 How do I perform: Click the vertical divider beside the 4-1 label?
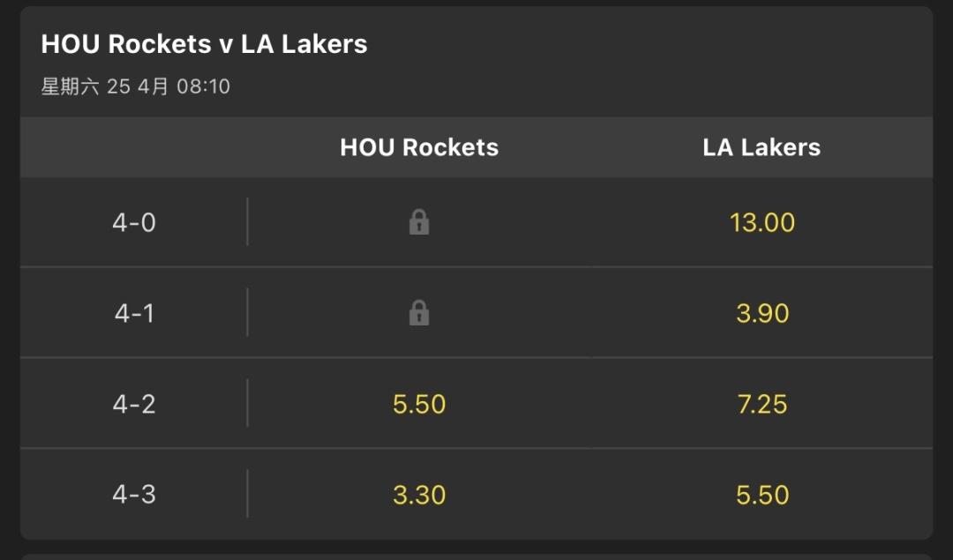pos(247,313)
